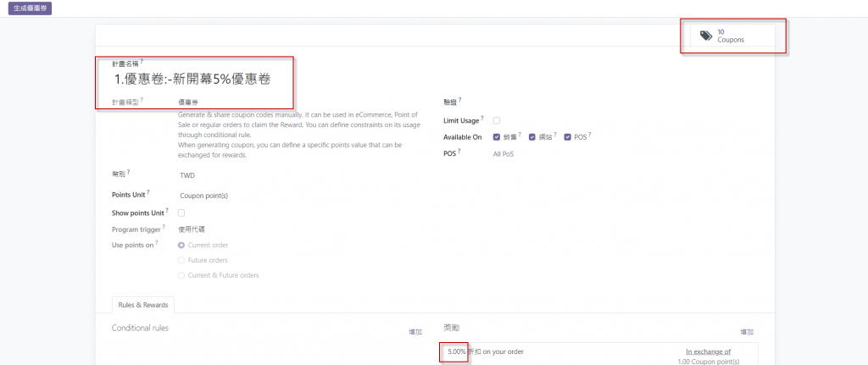Click the 生成優惠券 generate coupon button
868x365 pixels.
pos(30,9)
